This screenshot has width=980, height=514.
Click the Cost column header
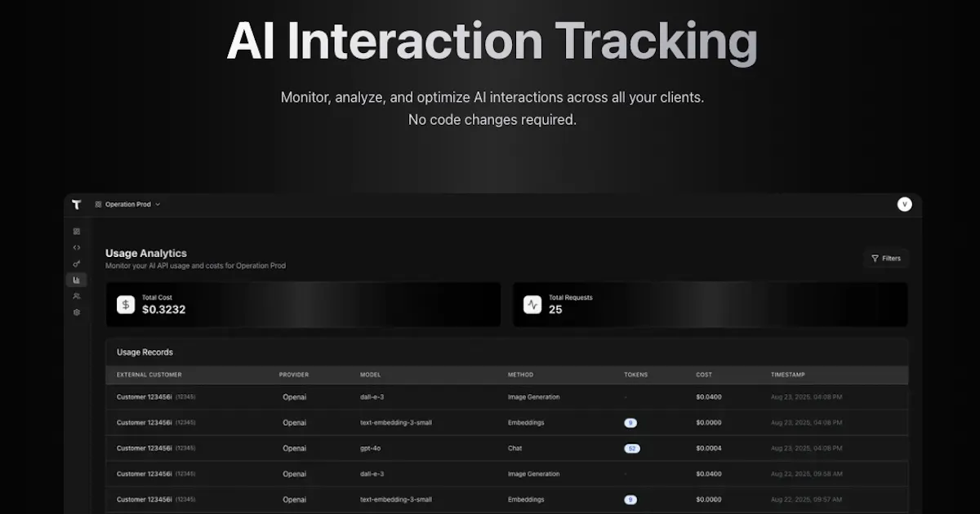tap(704, 374)
